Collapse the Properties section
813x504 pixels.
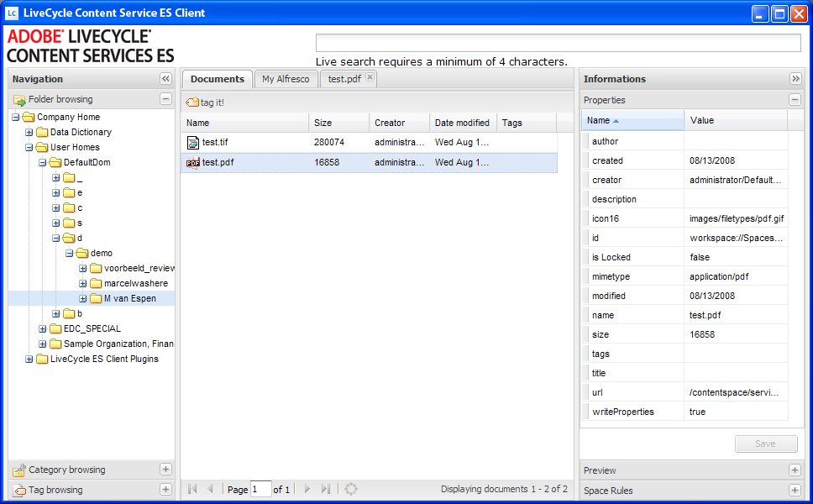(795, 100)
